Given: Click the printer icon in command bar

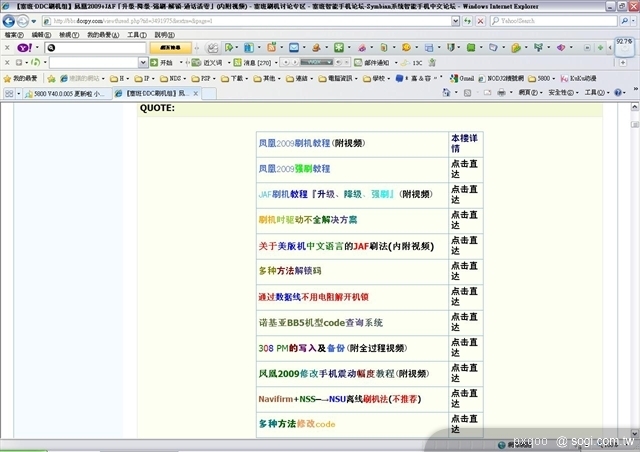Looking at the screenshot, I should coord(501,93).
